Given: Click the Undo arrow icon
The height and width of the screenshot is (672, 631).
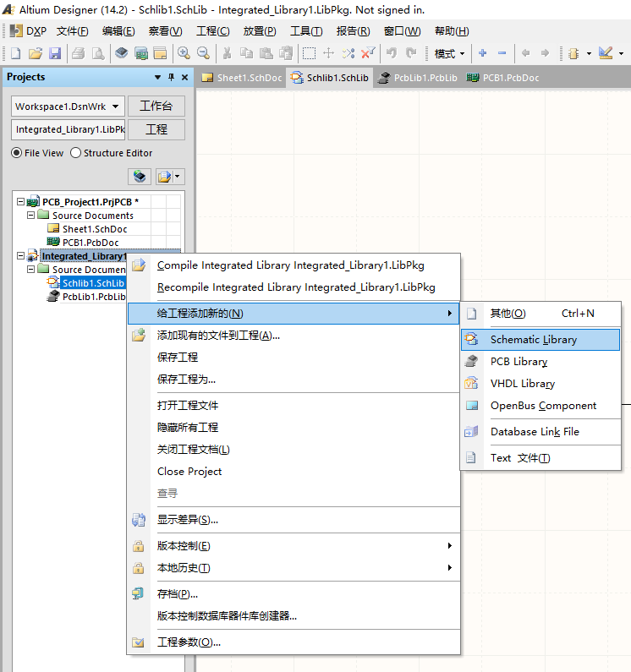Looking at the screenshot, I should [x=392, y=53].
